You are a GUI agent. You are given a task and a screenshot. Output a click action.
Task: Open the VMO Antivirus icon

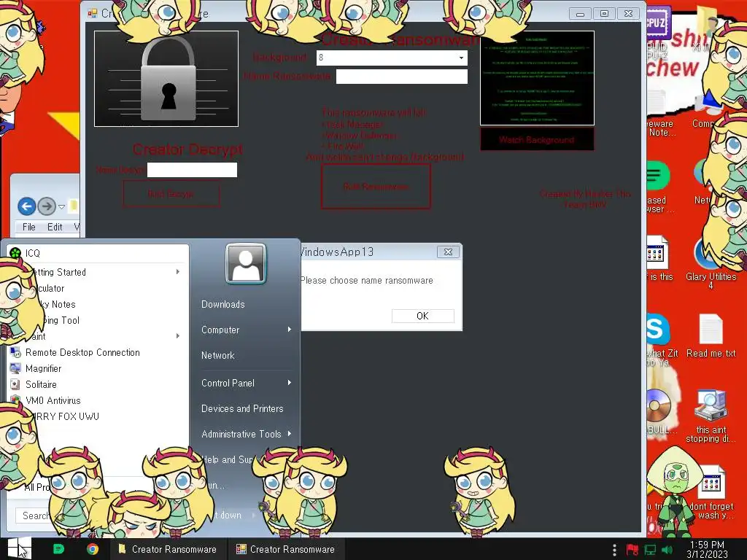point(15,400)
